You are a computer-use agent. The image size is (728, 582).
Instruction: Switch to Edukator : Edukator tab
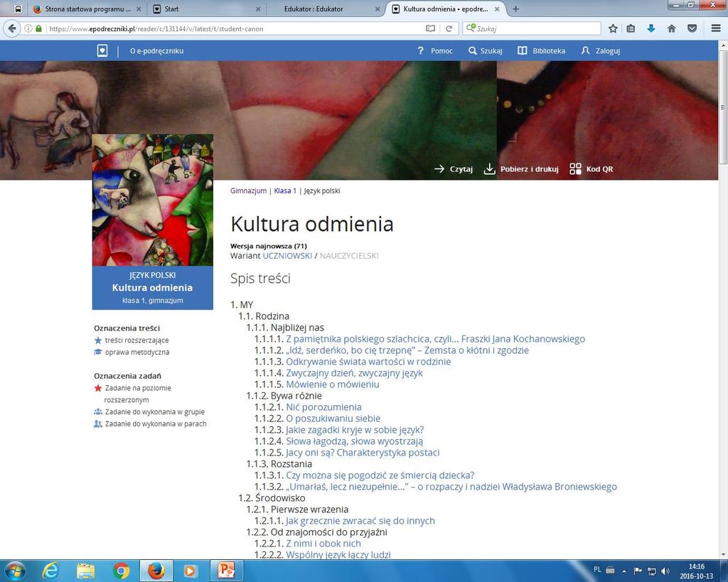click(325, 9)
